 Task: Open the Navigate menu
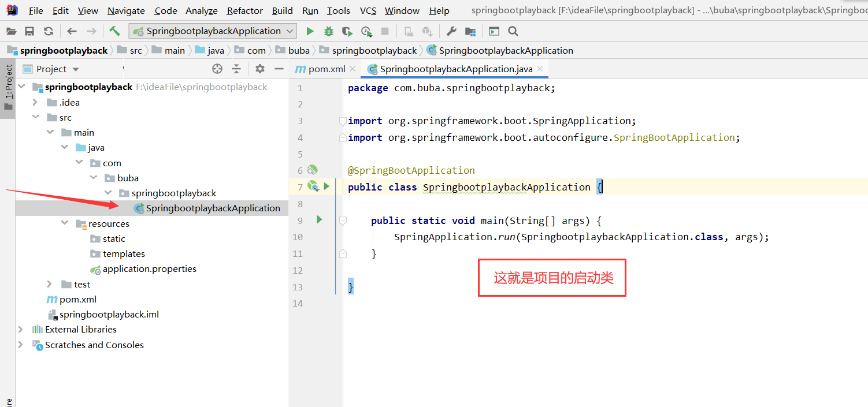pos(127,10)
